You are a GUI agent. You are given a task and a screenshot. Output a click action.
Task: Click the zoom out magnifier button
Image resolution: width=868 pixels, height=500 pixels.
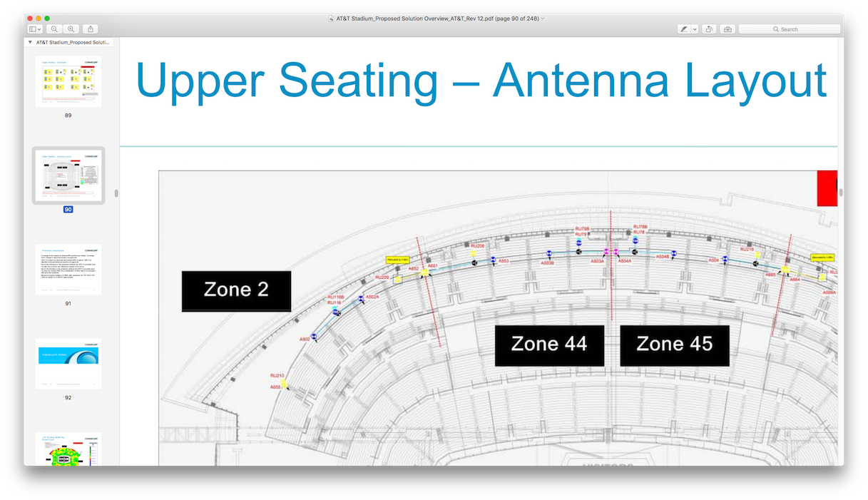point(55,29)
